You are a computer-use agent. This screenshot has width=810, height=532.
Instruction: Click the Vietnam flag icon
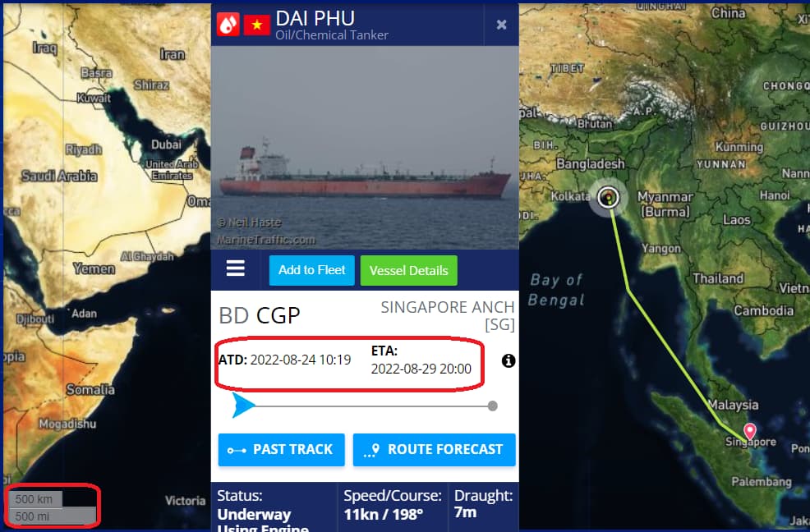click(x=257, y=25)
